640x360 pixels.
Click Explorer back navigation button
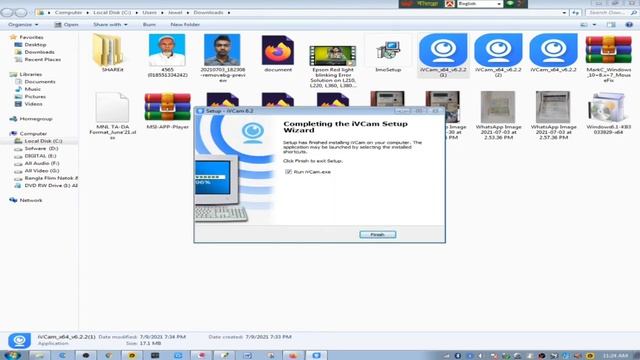[7, 13]
